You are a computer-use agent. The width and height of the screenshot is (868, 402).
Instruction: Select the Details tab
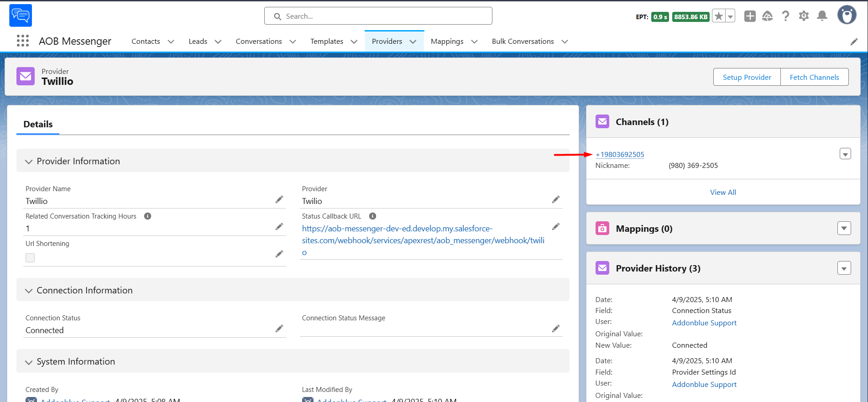point(38,124)
